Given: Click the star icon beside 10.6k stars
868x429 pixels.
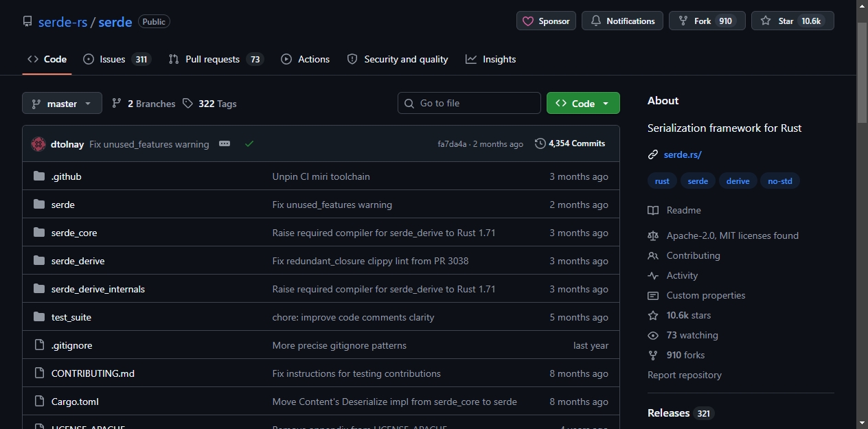Looking at the screenshot, I should (653, 315).
